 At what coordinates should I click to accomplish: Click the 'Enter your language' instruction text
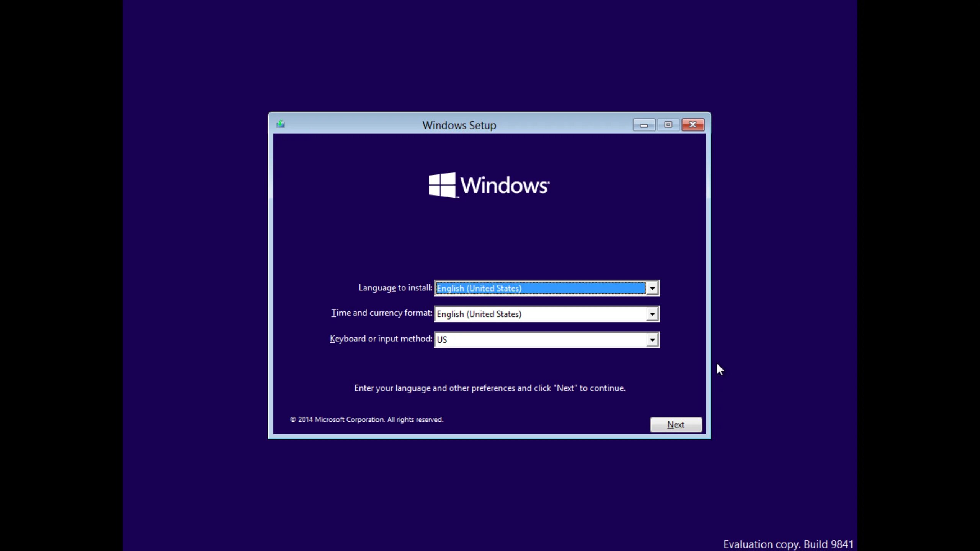coord(490,388)
